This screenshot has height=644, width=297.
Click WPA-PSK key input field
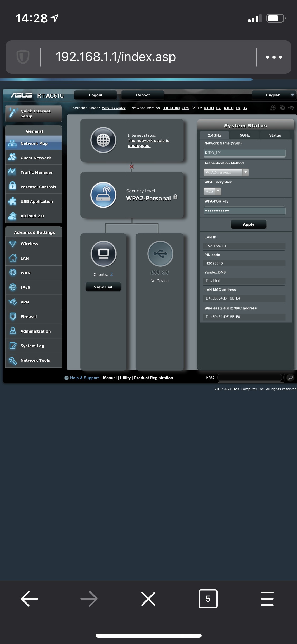tap(244, 211)
